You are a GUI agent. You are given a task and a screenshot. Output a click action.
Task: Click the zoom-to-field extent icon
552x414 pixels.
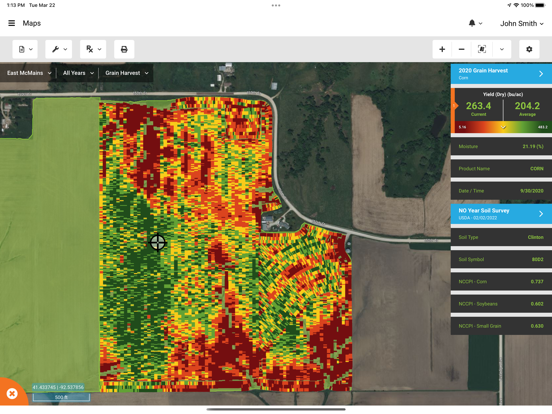482,49
